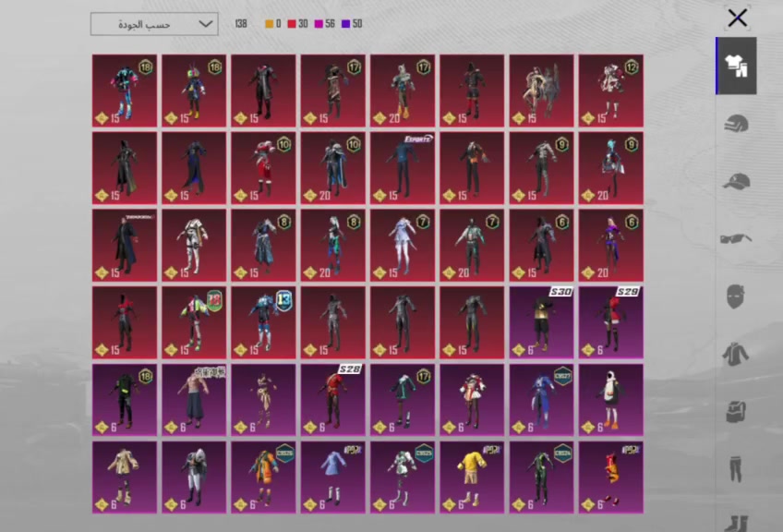Open the quality sort dropdown
The image size is (783, 532).
pos(154,24)
